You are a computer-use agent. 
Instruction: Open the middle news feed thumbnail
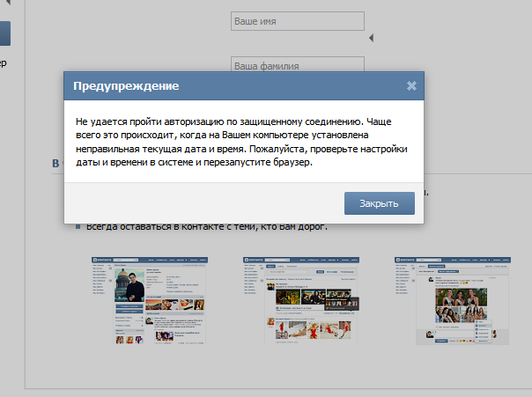click(x=301, y=300)
